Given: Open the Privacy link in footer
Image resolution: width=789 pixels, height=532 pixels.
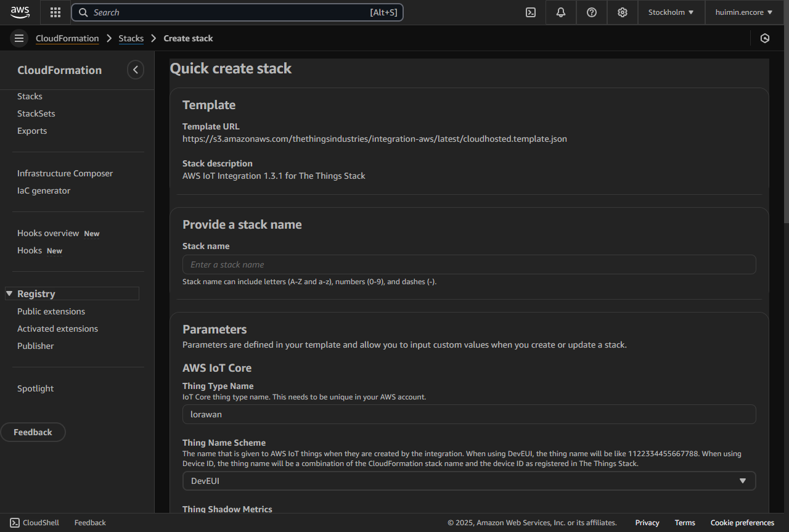Looking at the screenshot, I should [647, 523].
